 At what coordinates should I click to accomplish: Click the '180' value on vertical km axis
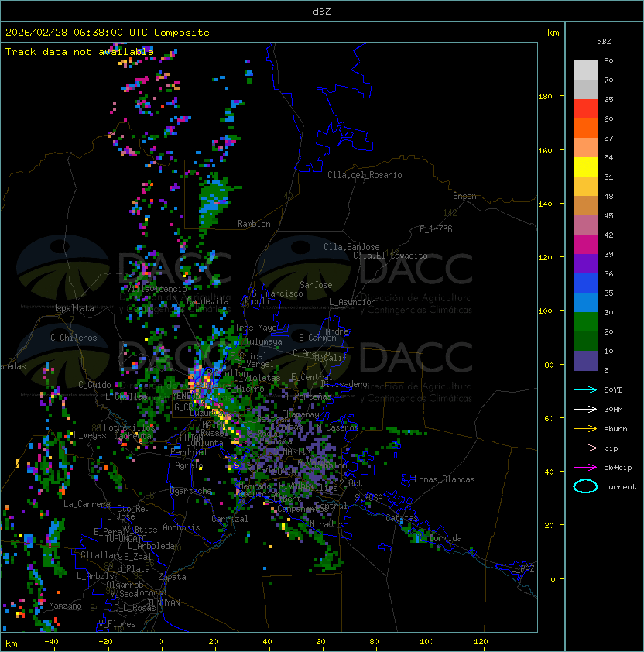click(545, 97)
